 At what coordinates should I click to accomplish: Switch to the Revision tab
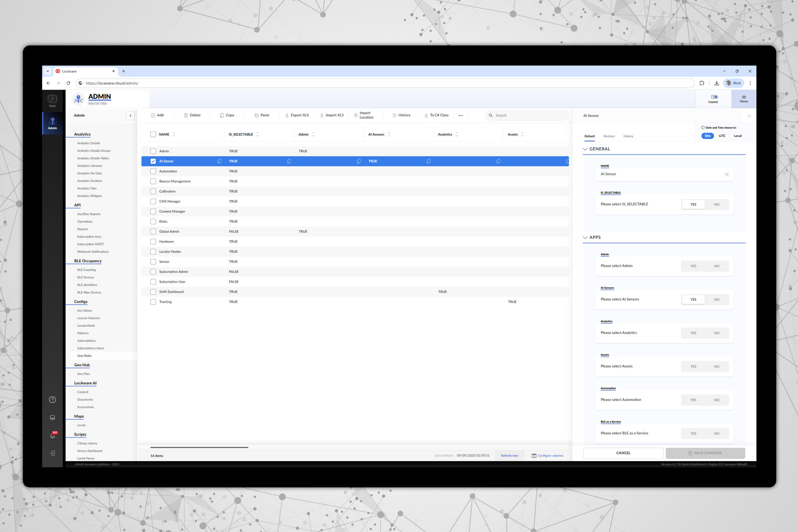click(x=609, y=136)
